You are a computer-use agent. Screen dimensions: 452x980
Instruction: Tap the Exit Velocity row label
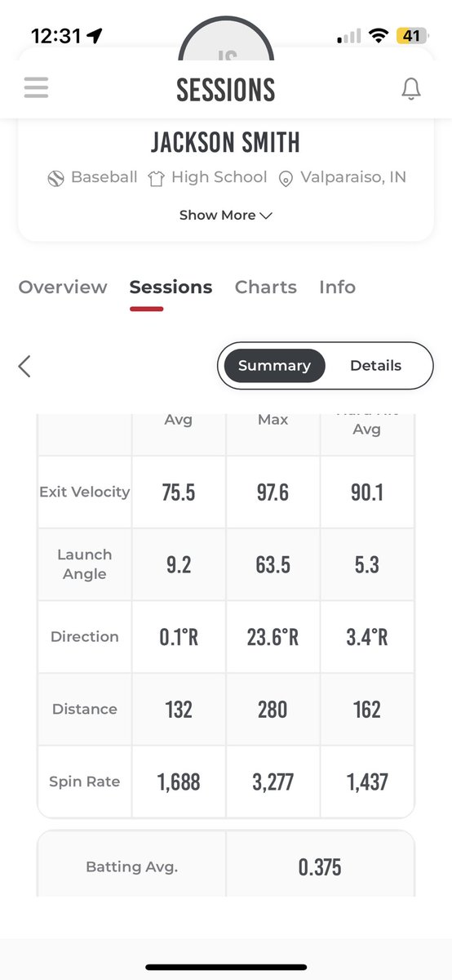coord(85,492)
